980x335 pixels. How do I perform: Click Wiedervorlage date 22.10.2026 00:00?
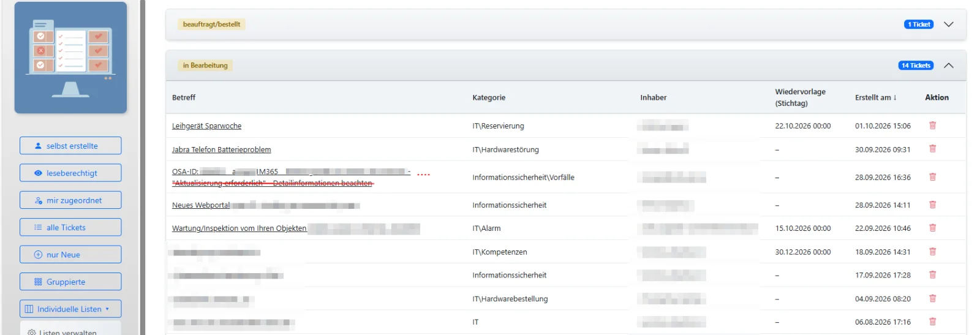coord(803,126)
